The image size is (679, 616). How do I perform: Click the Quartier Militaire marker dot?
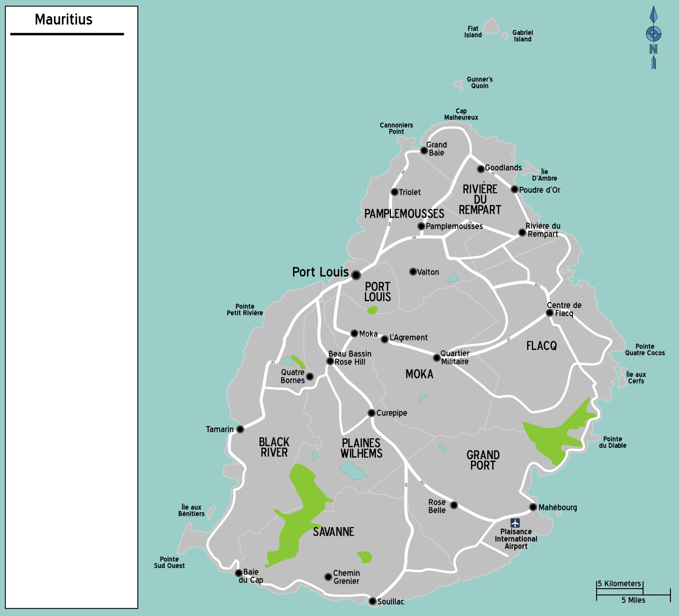pyautogui.click(x=437, y=358)
